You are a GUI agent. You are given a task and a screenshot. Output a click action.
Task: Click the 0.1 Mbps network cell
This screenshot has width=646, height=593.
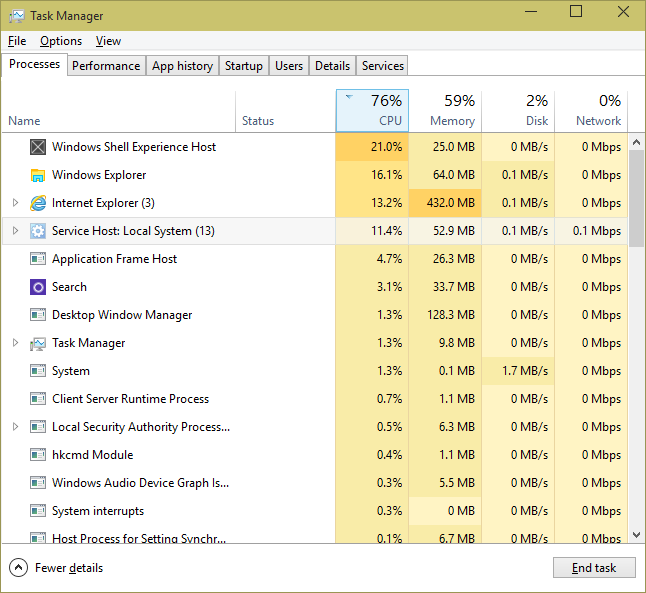coord(591,231)
